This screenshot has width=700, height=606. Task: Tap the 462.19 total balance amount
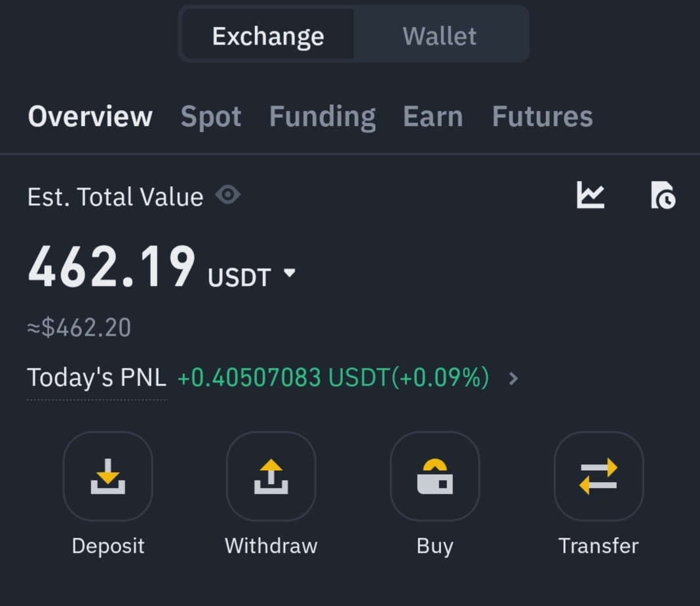(111, 267)
